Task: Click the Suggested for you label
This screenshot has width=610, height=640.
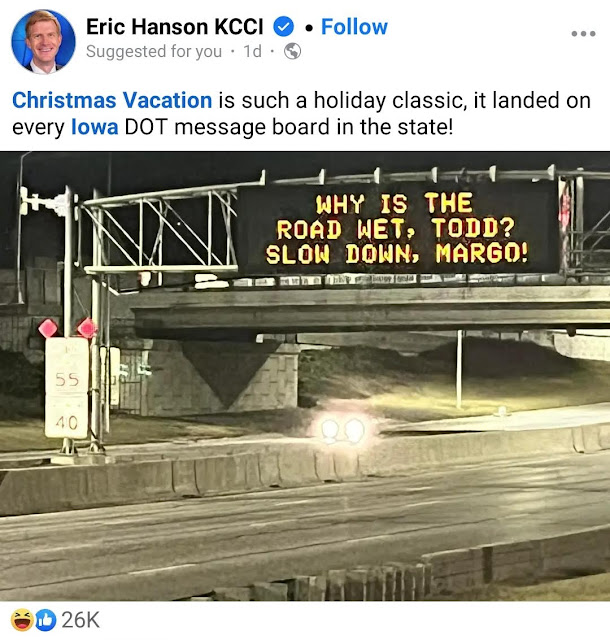Action: [x=154, y=52]
